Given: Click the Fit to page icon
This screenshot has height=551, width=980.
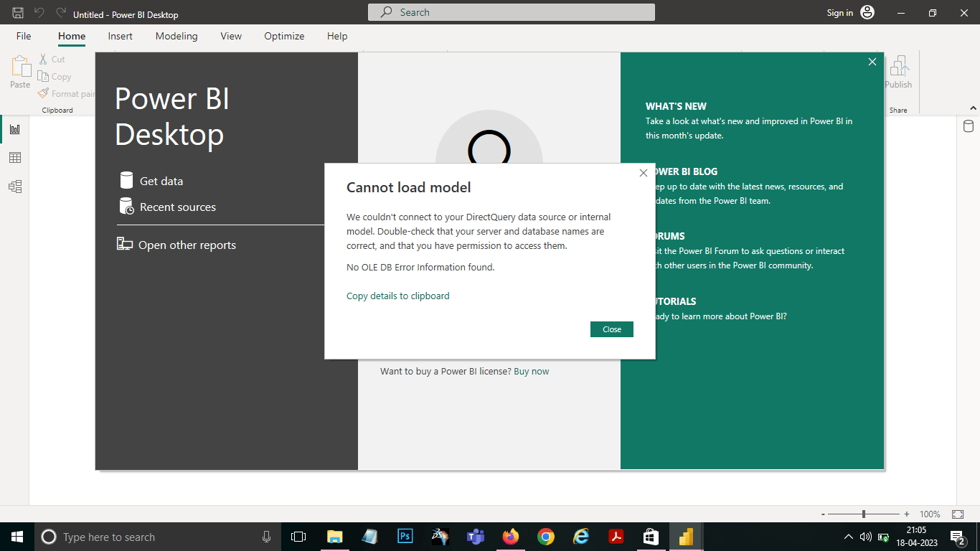Looking at the screenshot, I should coord(958,514).
